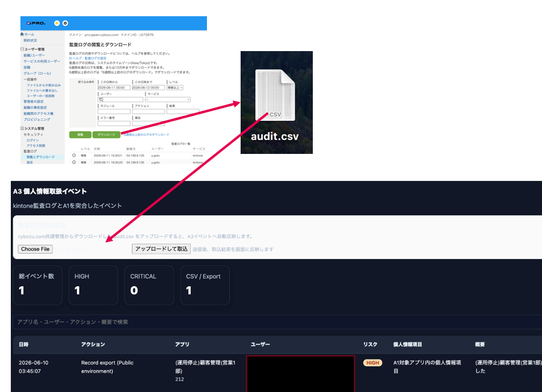Click the Choose File button
This screenshot has width=542, height=392.
tap(35, 249)
